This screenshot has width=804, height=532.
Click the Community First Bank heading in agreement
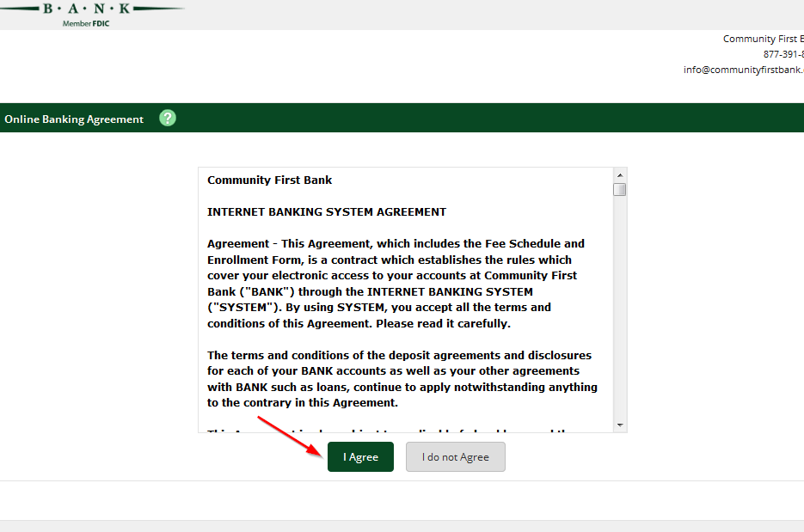tap(269, 180)
